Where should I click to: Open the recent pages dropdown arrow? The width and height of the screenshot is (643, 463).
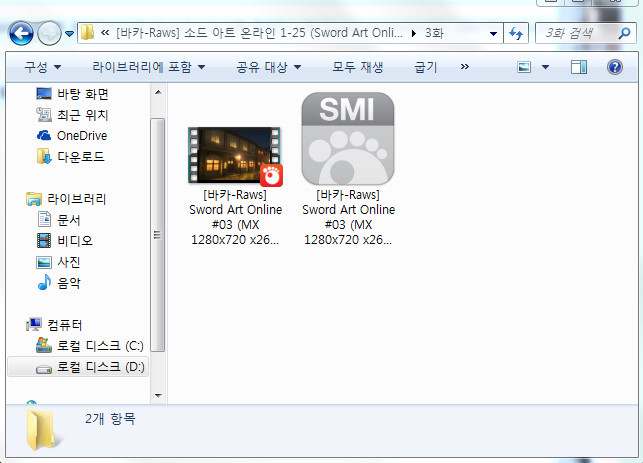pos(70,34)
